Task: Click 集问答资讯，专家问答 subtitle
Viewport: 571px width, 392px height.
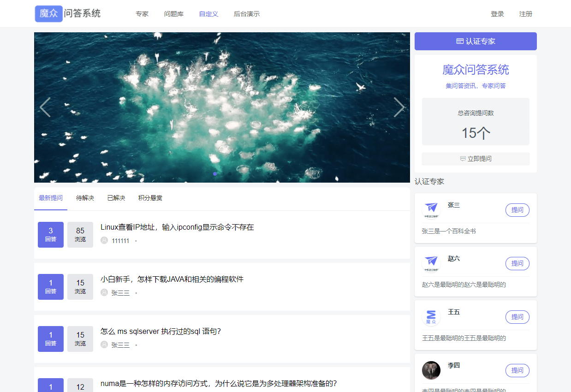Action: 476,86
